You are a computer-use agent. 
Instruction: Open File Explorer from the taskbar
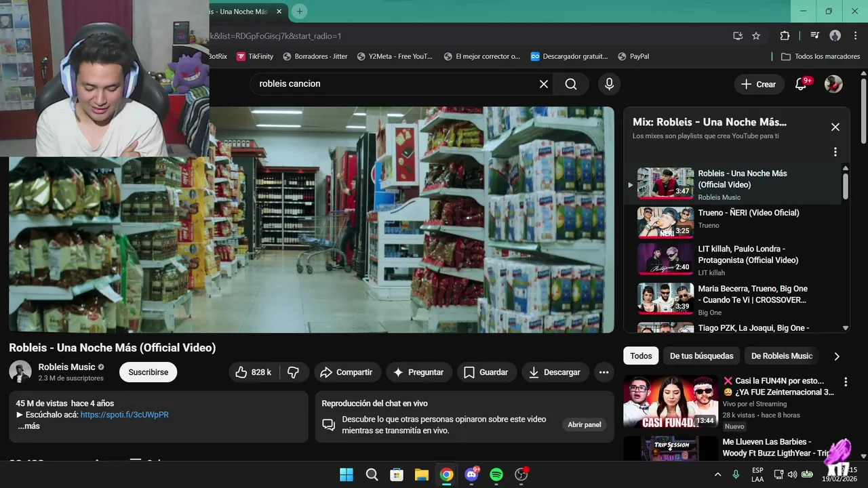(421, 474)
